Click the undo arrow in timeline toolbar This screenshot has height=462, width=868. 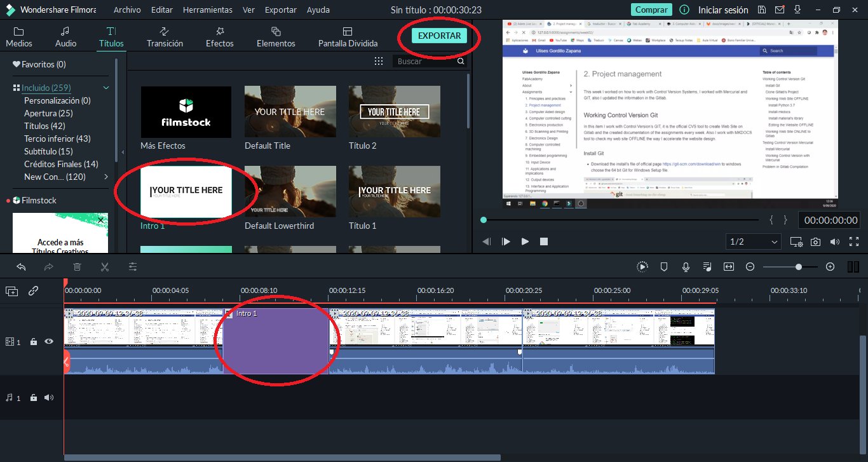click(22, 267)
